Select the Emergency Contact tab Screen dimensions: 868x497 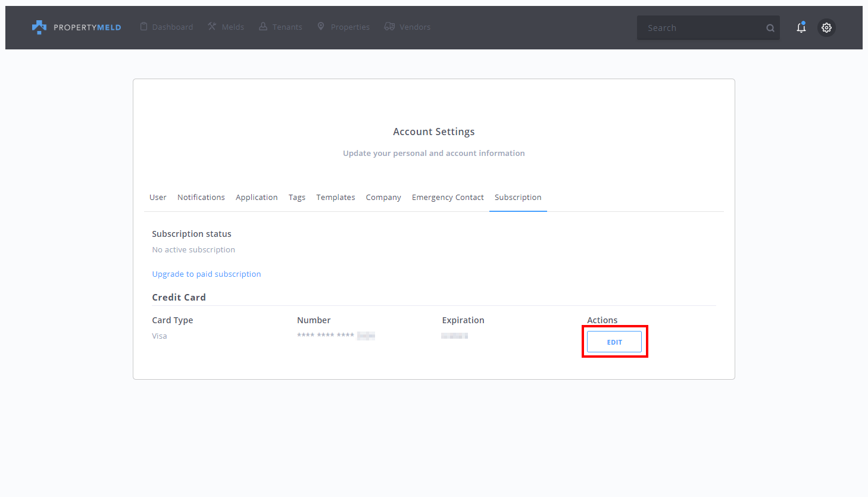point(448,198)
